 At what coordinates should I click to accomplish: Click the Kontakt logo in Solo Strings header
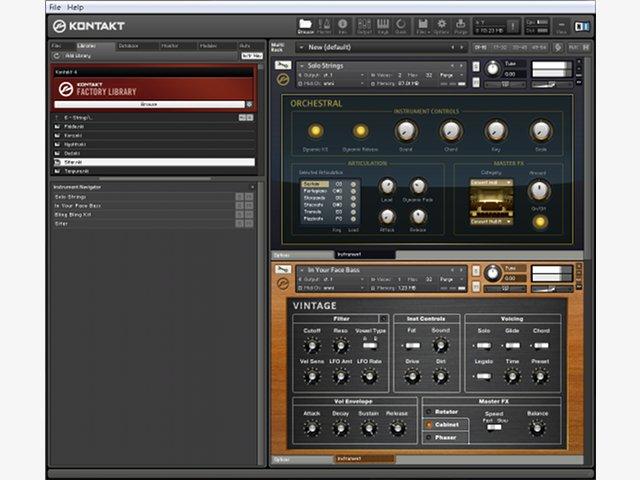pyautogui.click(x=282, y=79)
